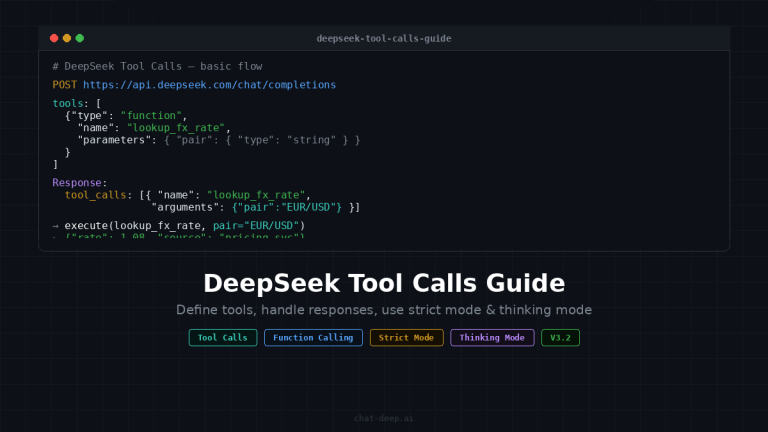Click the 'tool_calls' key in the response

pos(96,195)
